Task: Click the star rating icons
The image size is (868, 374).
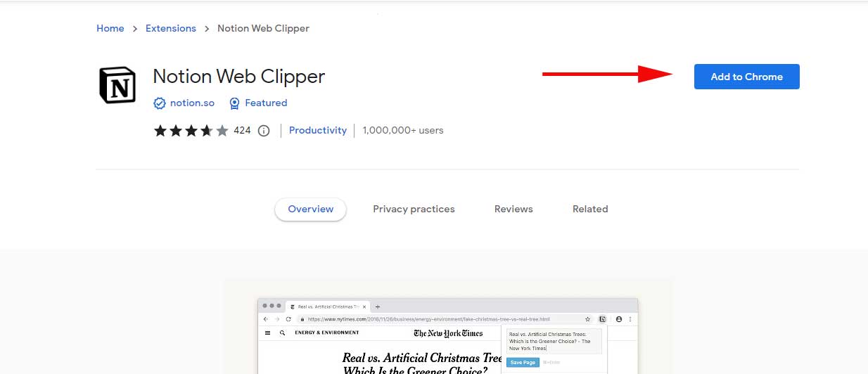Action: click(191, 131)
